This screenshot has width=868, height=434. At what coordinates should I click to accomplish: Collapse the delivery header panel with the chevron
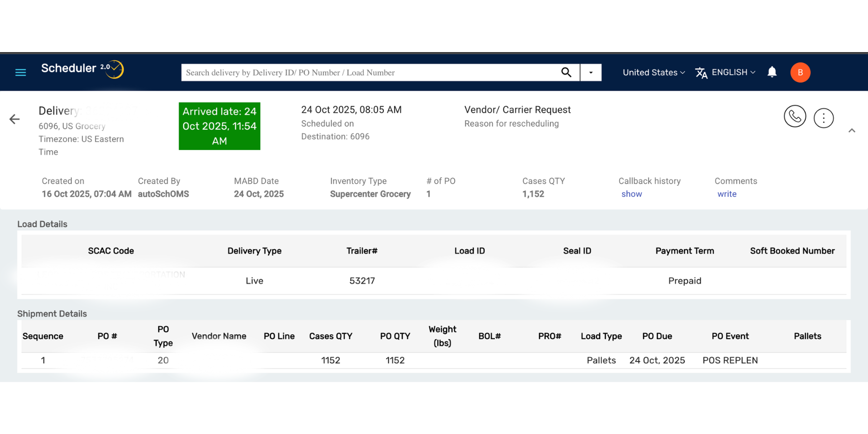click(852, 130)
